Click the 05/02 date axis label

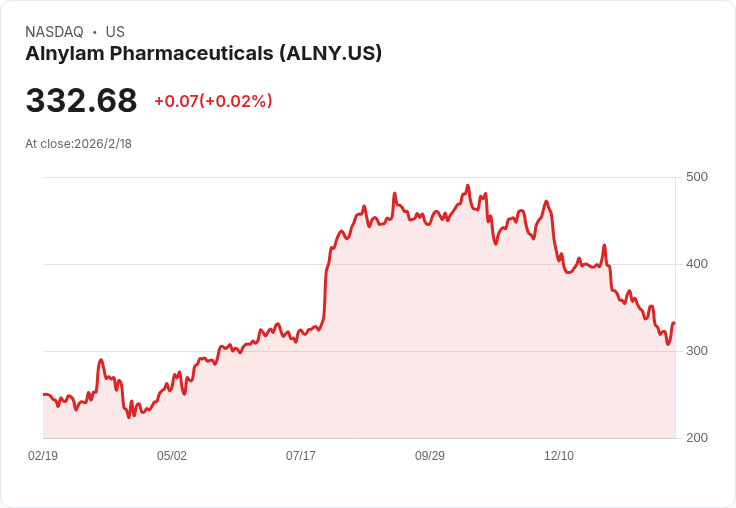tap(172, 455)
